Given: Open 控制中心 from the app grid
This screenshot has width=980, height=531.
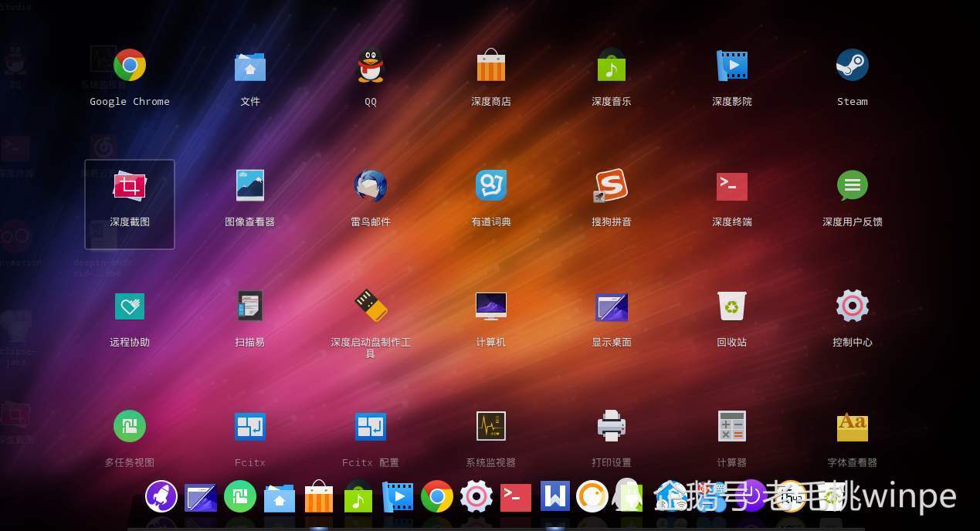Looking at the screenshot, I should (852, 306).
